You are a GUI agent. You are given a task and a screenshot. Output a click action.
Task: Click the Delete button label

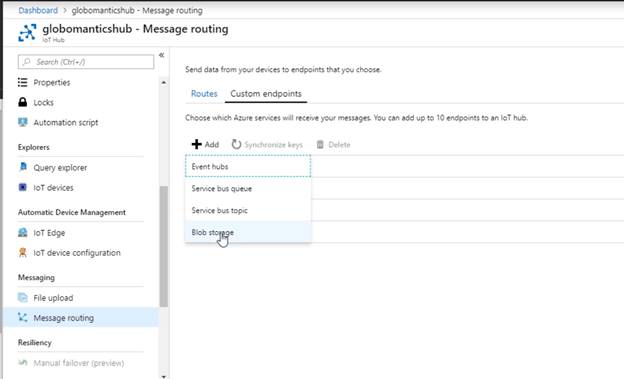(339, 145)
